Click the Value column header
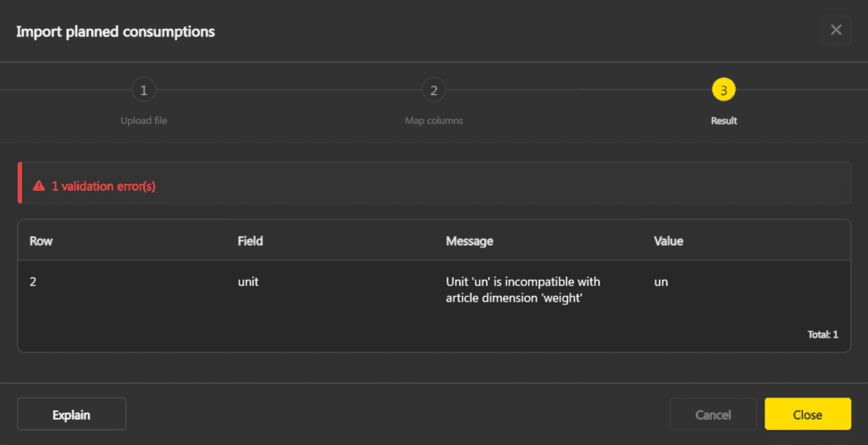 [669, 241]
